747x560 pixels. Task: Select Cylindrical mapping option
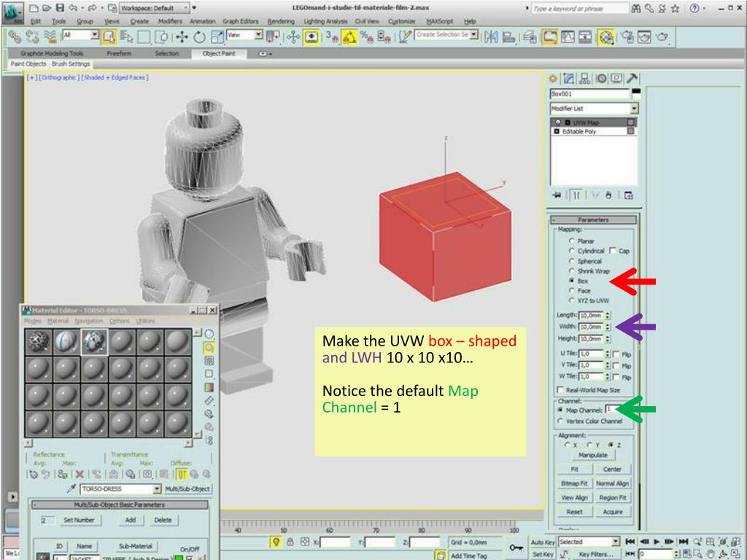(572, 251)
